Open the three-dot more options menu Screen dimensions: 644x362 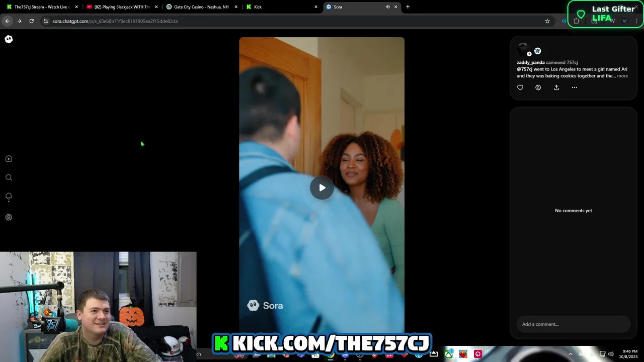(x=575, y=87)
